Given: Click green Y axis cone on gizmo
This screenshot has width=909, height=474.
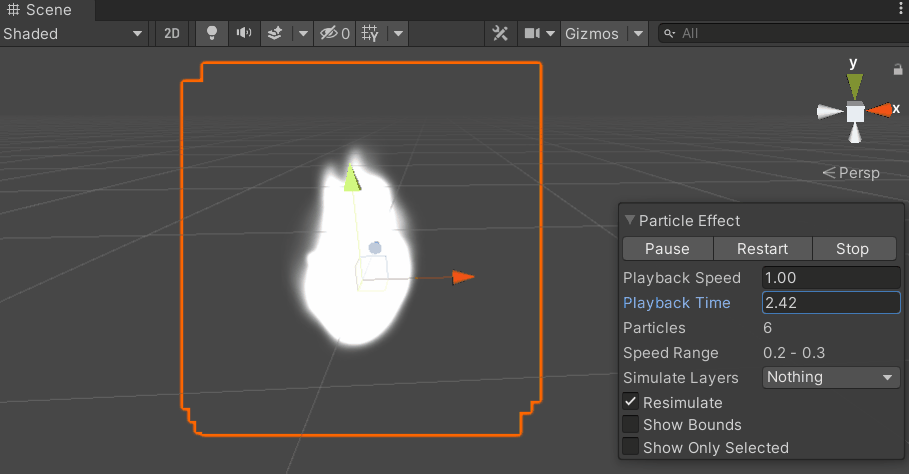Looking at the screenshot, I should coord(855,86).
